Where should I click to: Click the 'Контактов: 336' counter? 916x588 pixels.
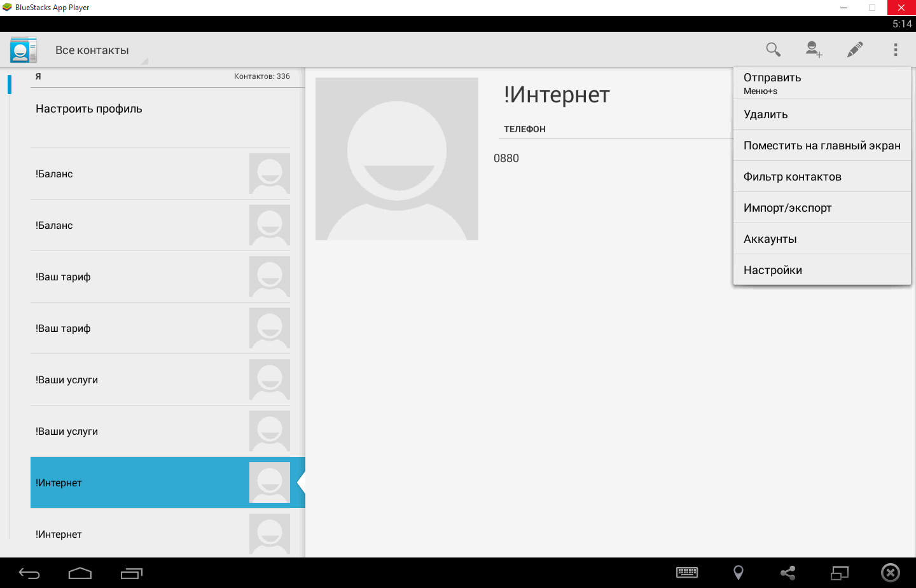point(262,76)
